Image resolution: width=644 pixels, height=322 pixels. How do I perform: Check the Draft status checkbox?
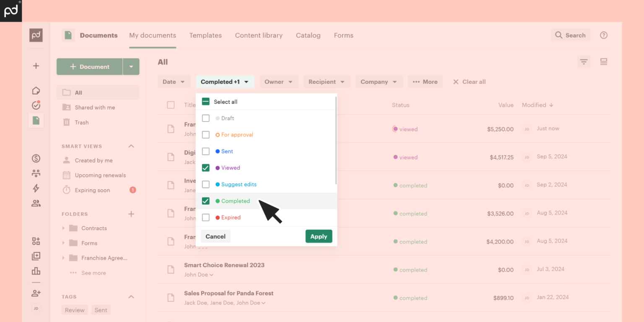(x=206, y=118)
